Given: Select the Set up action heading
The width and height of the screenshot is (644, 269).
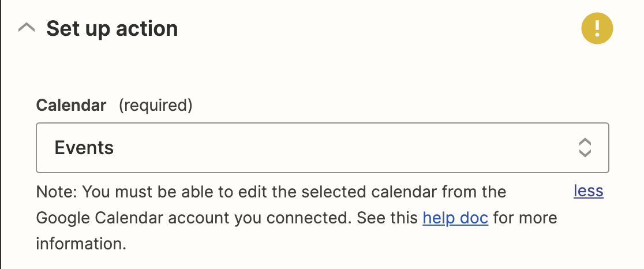Looking at the screenshot, I should click(x=112, y=29).
